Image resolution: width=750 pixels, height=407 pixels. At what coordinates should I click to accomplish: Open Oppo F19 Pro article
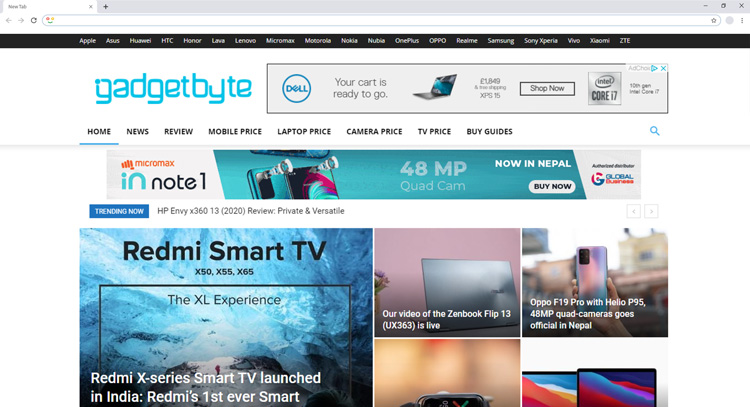pos(588,314)
